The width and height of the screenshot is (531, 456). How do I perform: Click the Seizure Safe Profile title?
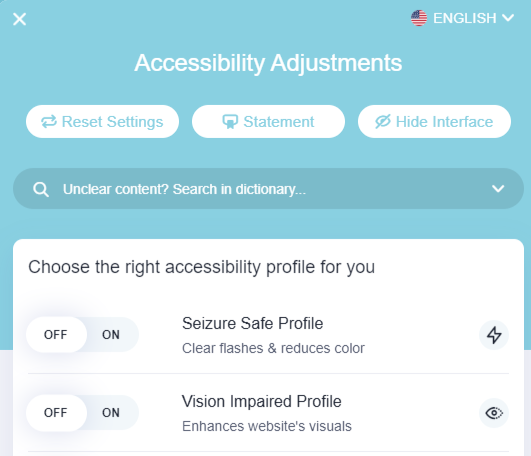tap(253, 323)
